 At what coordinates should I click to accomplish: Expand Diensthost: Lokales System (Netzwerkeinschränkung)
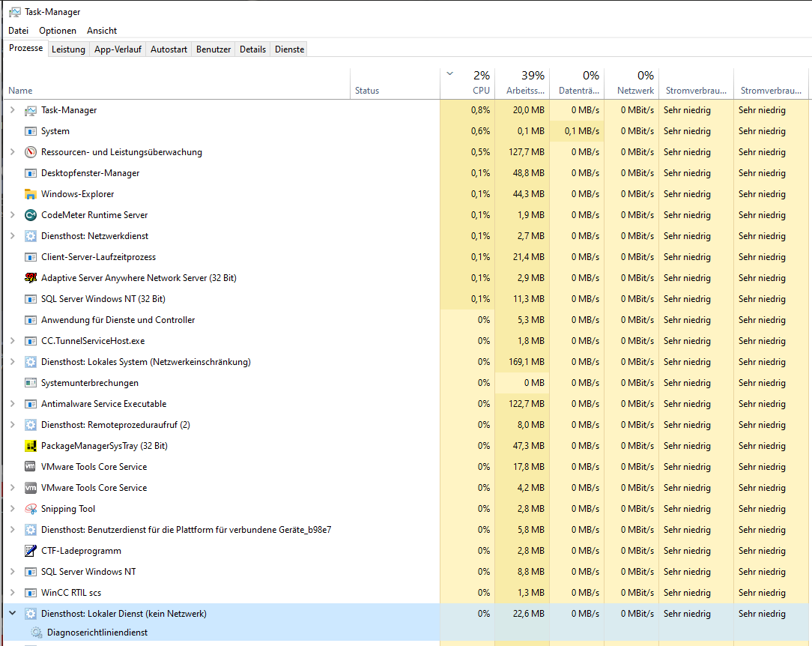tap(13, 361)
